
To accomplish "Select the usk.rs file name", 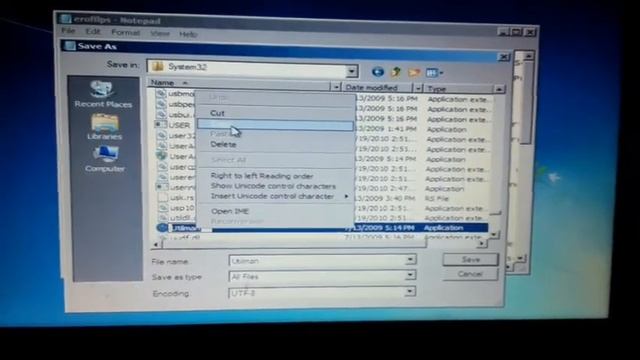I will tap(182, 198).
